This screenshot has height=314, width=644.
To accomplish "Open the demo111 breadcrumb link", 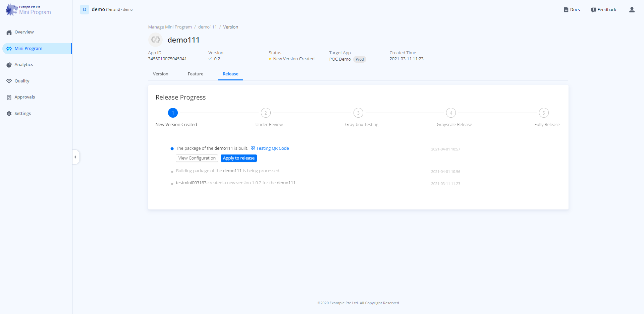I will tap(207, 27).
